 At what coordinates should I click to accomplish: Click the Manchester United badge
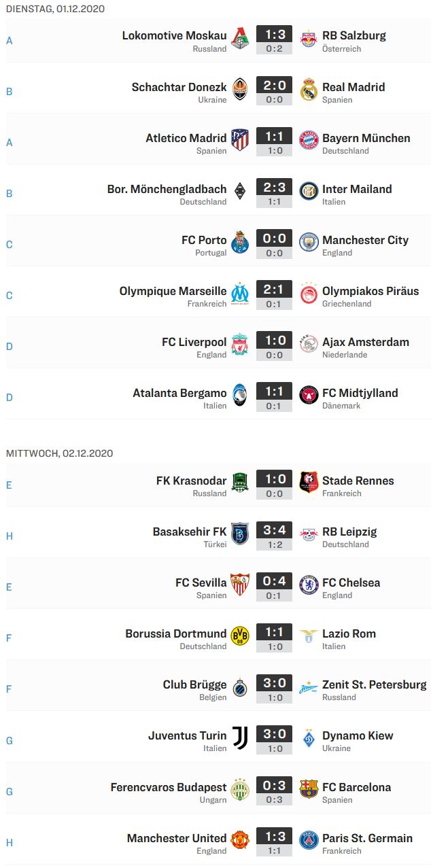coord(240,839)
